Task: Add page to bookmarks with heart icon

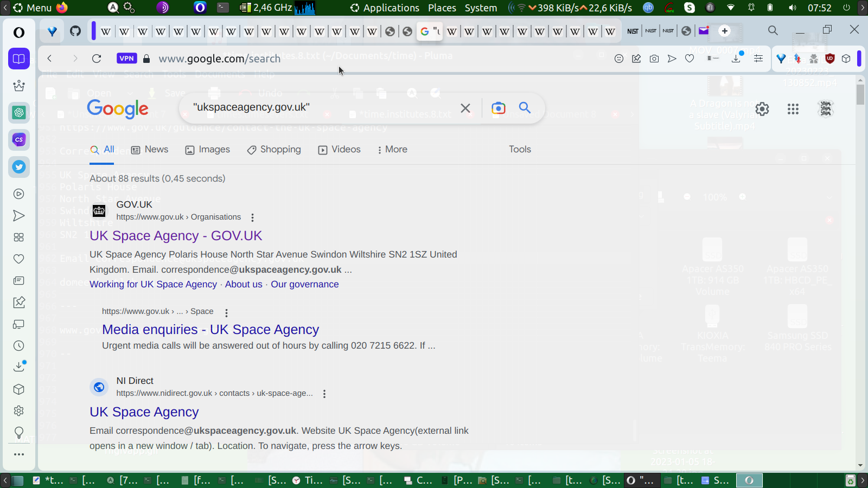Action: coord(690,59)
